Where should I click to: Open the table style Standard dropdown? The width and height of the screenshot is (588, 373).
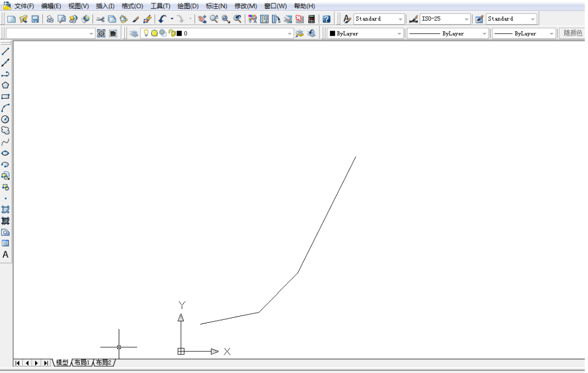coord(532,19)
